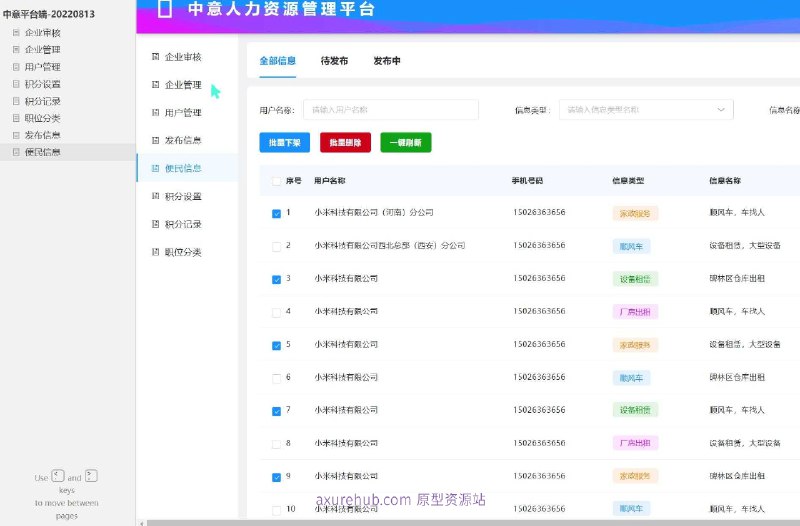Click the horizontal scrollbar at bottom
This screenshot has height=526, width=800.
(x=473, y=523)
